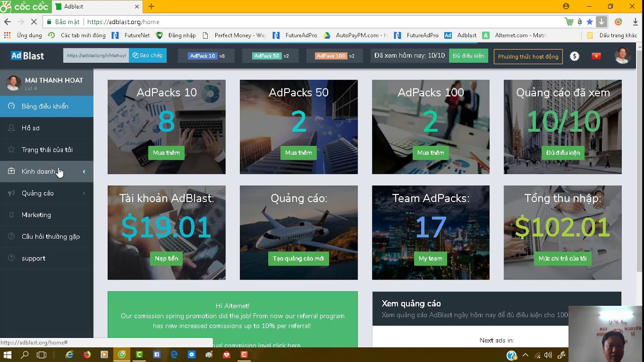Open a new browser tab

[x=151, y=7]
